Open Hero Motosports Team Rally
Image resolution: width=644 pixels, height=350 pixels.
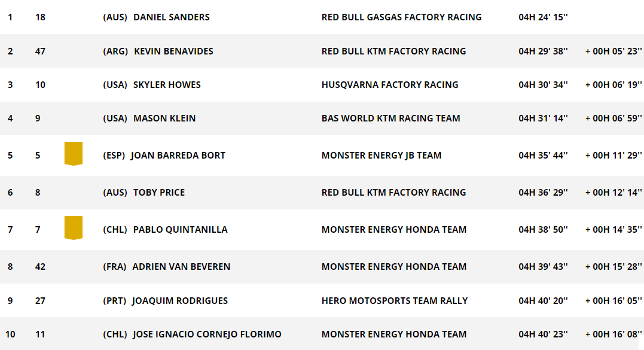coord(394,301)
